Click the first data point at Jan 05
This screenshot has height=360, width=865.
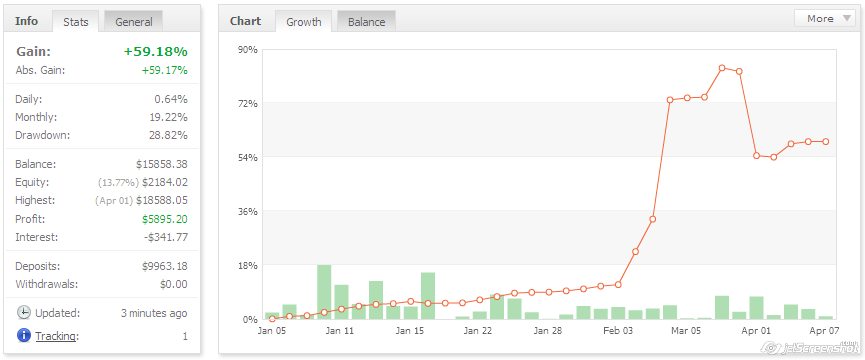[x=272, y=319]
